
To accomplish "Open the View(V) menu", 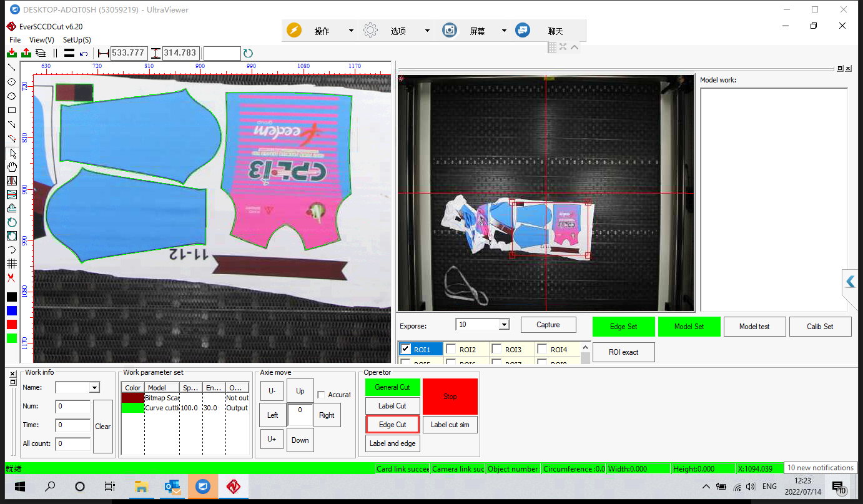I will pos(42,40).
